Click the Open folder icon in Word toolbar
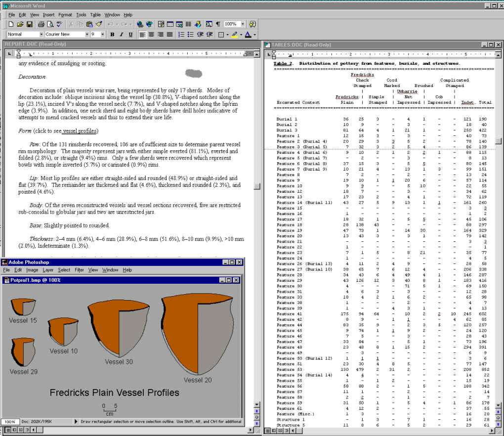This screenshot has height=436, width=504. point(20,24)
